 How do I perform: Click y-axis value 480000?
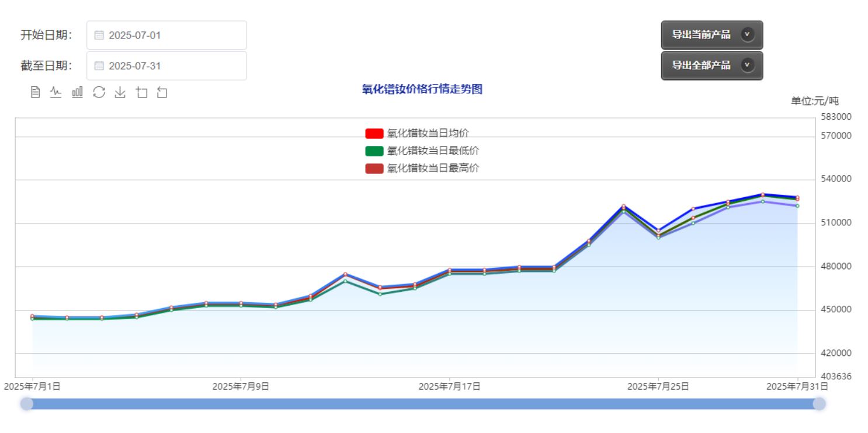coord(836,267)
